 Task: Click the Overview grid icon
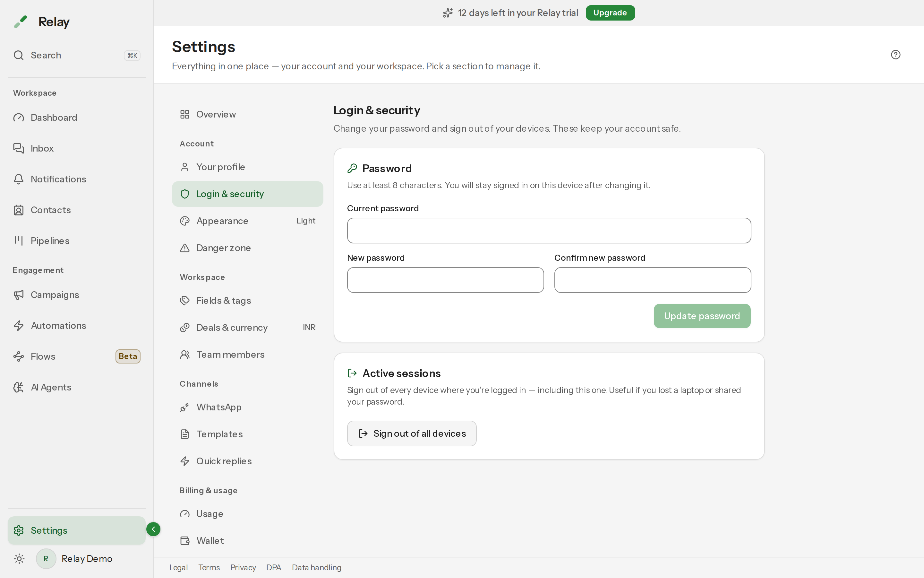tap(185, 114)
